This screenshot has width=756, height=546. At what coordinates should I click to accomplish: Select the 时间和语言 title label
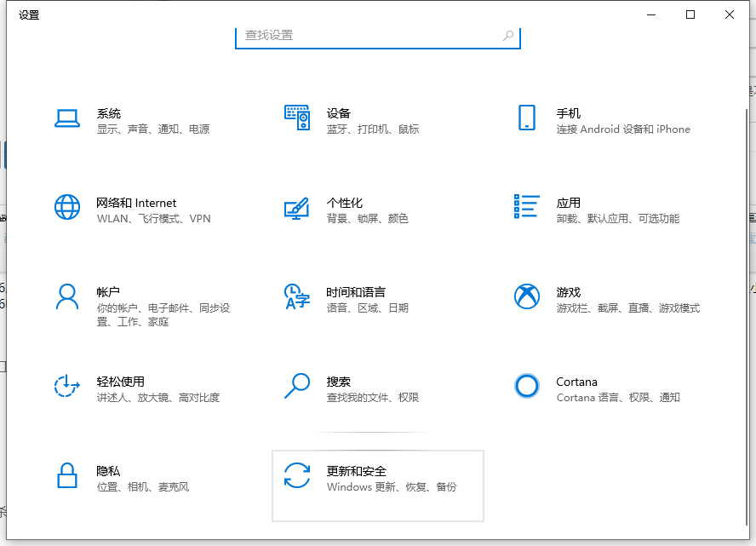(x=356, y=292)
